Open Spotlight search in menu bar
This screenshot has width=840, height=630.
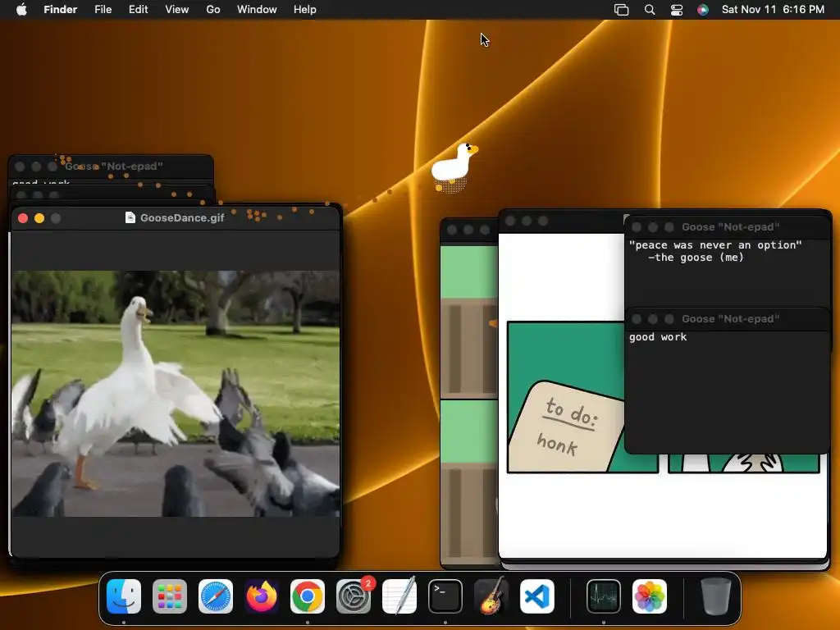(650, 10)
